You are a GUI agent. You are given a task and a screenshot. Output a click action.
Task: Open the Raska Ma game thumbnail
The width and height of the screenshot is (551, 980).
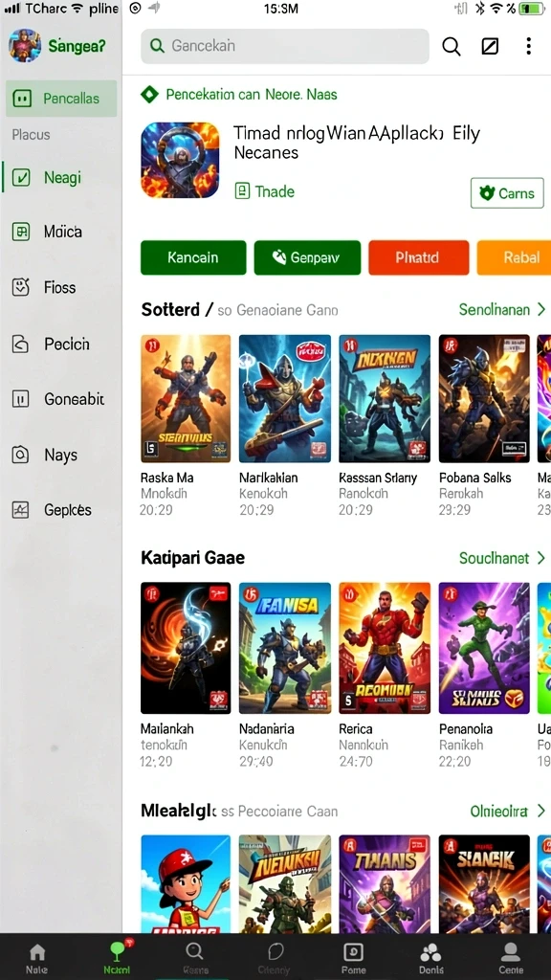click(186, 399)
